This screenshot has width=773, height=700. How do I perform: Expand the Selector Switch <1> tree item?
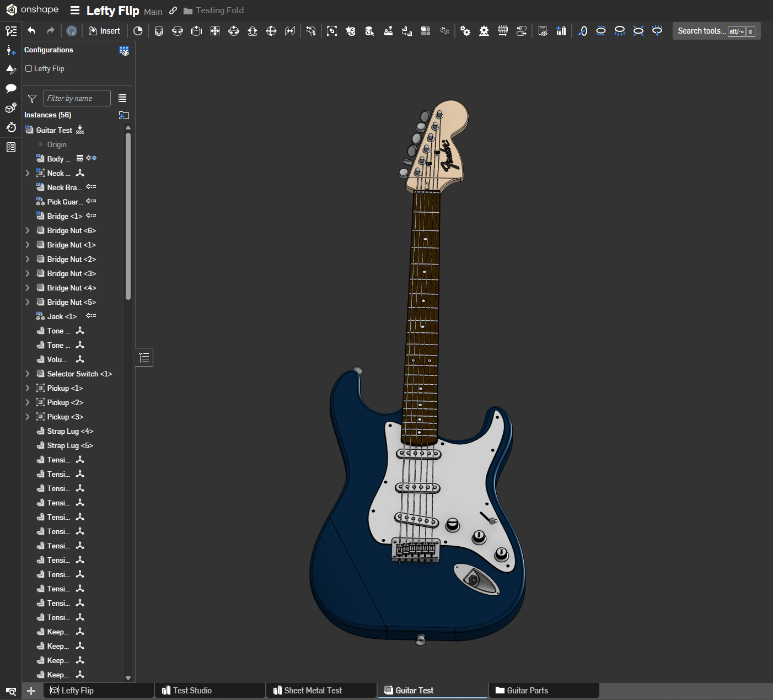28,374
